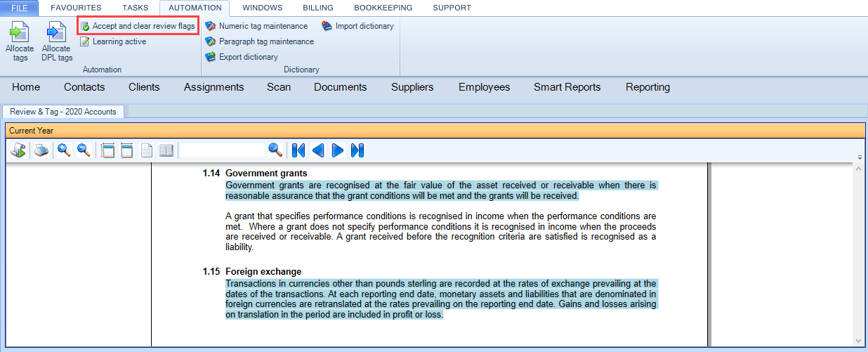Click the print icon in viewer toolbar
868x352 pixels.
[41, 150]
